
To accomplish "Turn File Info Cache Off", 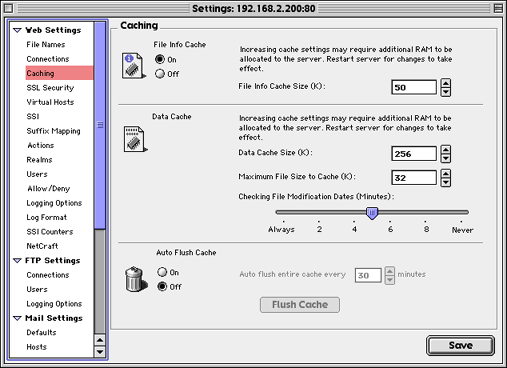I will (160, 74).
